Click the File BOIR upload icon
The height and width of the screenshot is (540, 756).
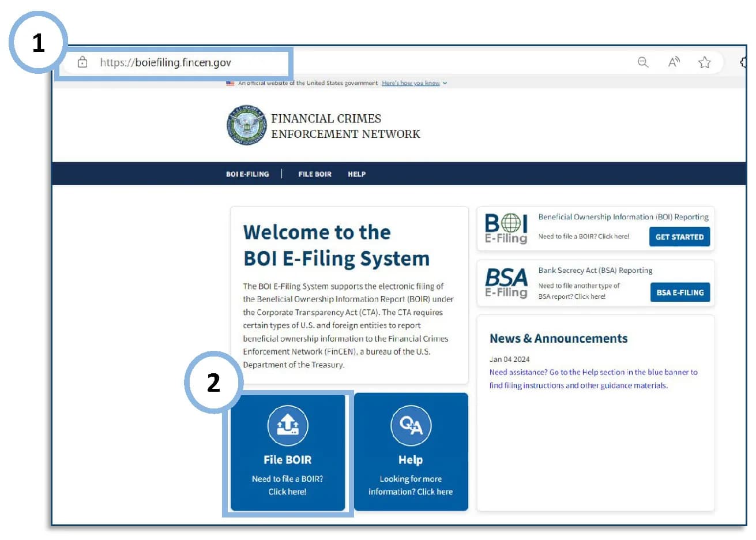pos(288,426)
